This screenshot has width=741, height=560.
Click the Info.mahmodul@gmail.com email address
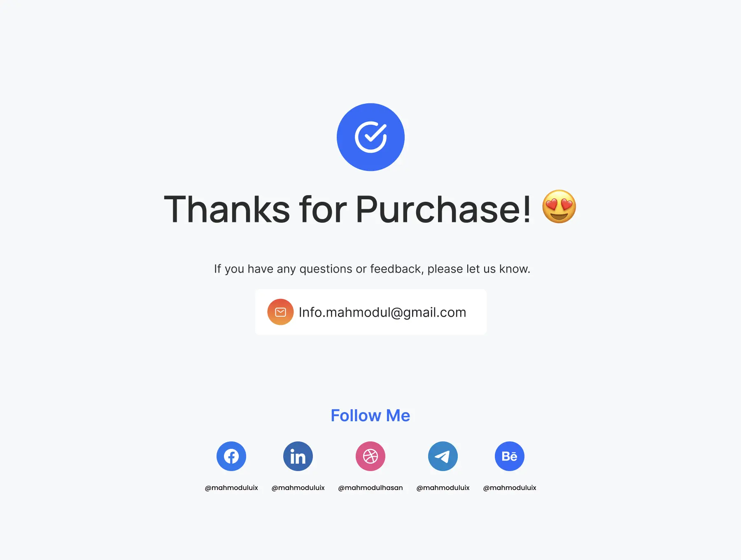pyautogui.click(x=382, y=313)
